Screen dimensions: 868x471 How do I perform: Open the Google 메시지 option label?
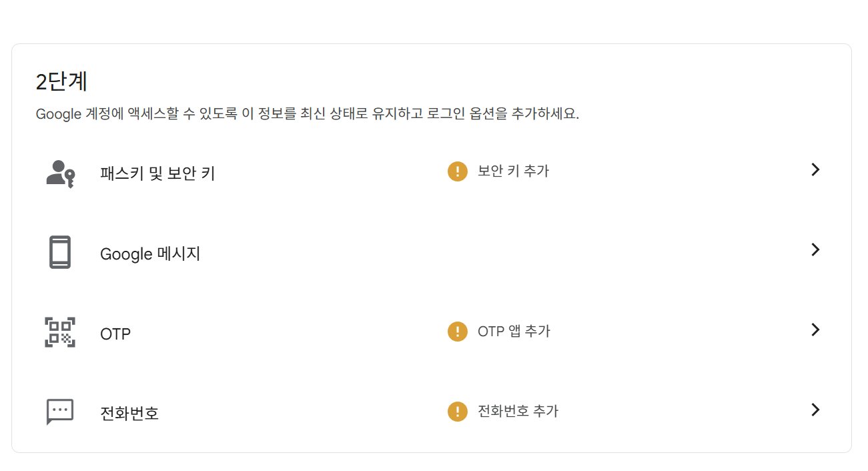click(x=150, y=254)
